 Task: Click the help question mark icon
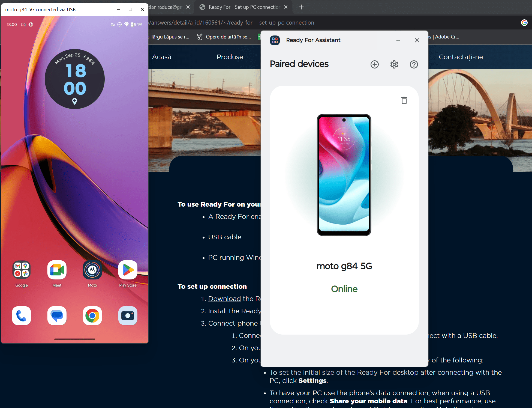pos(414,64)
